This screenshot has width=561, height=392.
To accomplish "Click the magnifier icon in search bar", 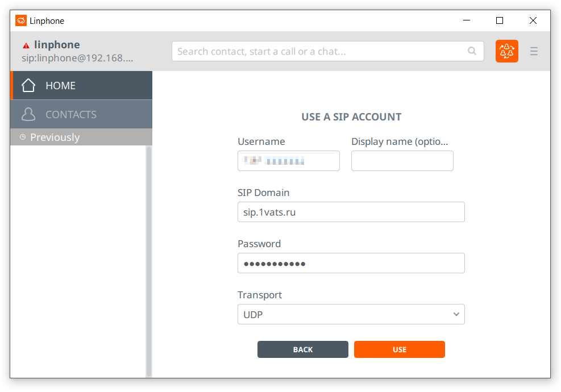I will (x=472, y=51).
